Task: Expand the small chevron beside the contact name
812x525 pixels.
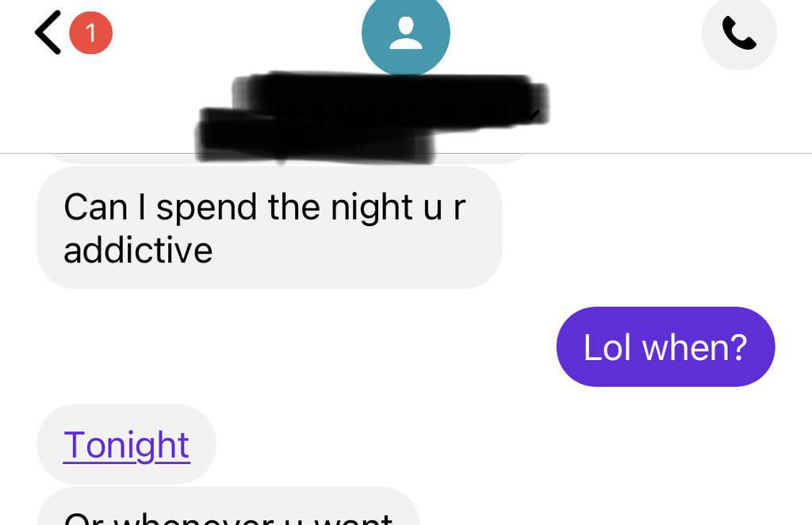Action: pyautogui.click(x=534, y=115)
